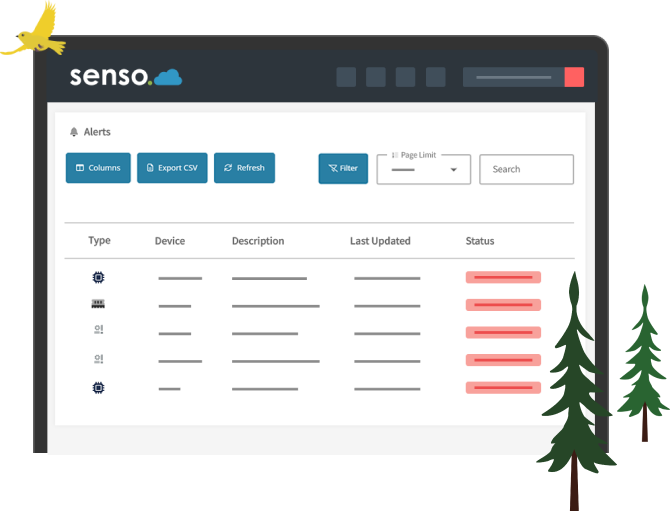Click the Status column header
The height and width of the screenshot is (511, 670).
480,241
